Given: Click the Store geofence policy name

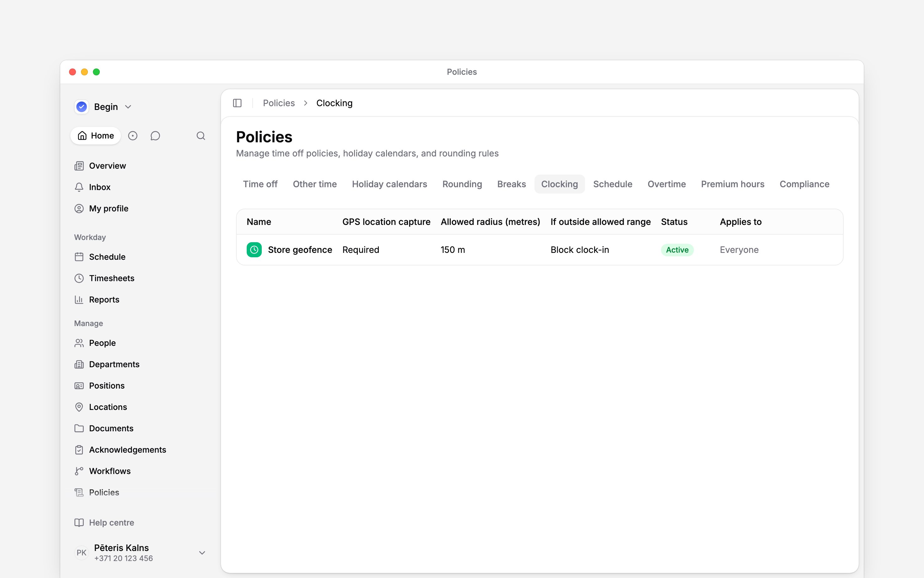Looking at the screenshot, I should (300, 250).
